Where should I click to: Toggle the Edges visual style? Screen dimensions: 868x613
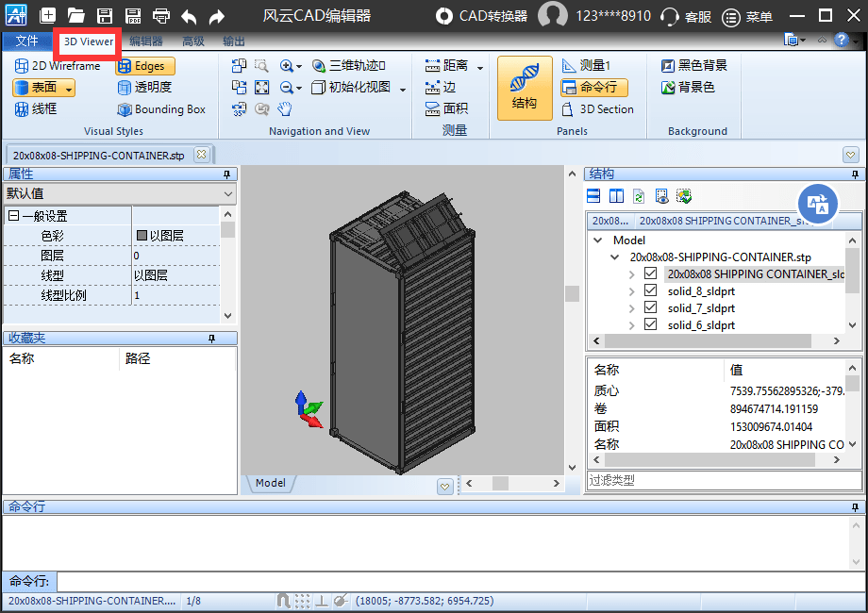(x=145, y=66)
